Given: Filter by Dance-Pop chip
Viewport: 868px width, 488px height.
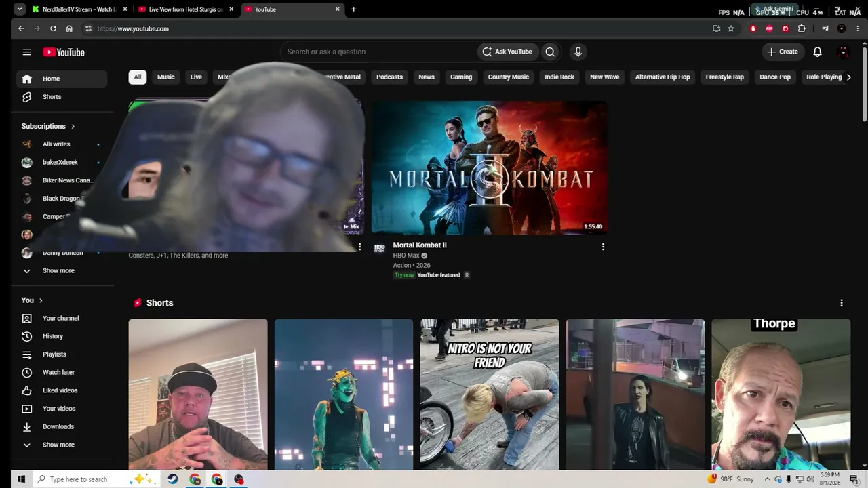Looking at the screenshot, I should pyautogui.click(x=775, y=77).
